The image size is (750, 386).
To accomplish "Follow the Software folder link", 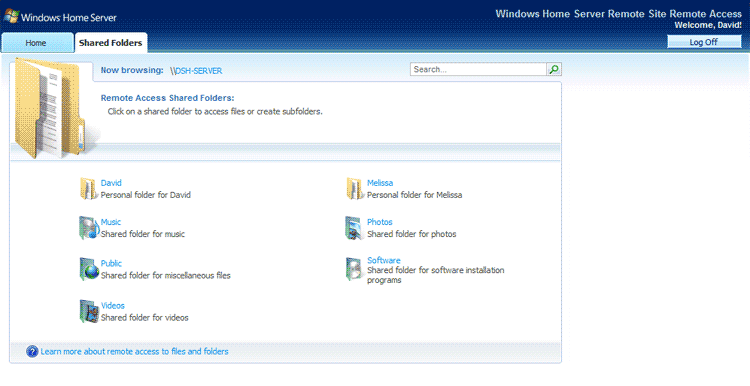I will tap(384, 260).
